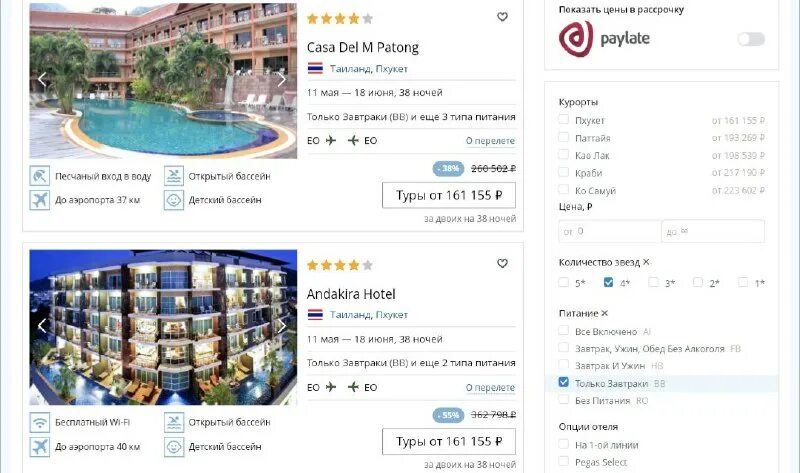Open О перелете details for Casa Del M Patong
The width and height of the screenshot is (800, 473).
pos(490,141)
